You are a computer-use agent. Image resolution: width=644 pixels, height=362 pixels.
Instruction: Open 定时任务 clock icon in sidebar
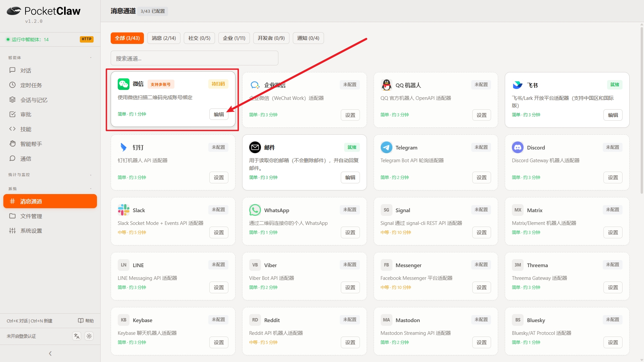click(x=12, y=85)
